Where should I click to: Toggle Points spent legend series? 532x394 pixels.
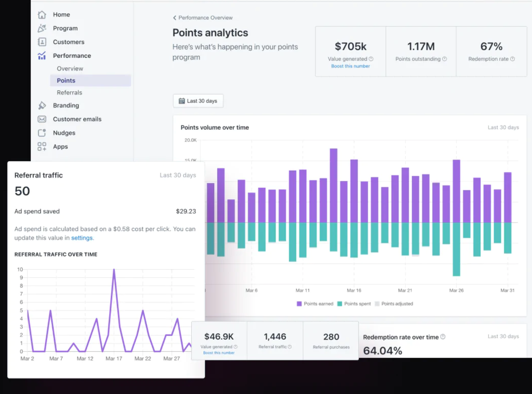click(354, 304)
